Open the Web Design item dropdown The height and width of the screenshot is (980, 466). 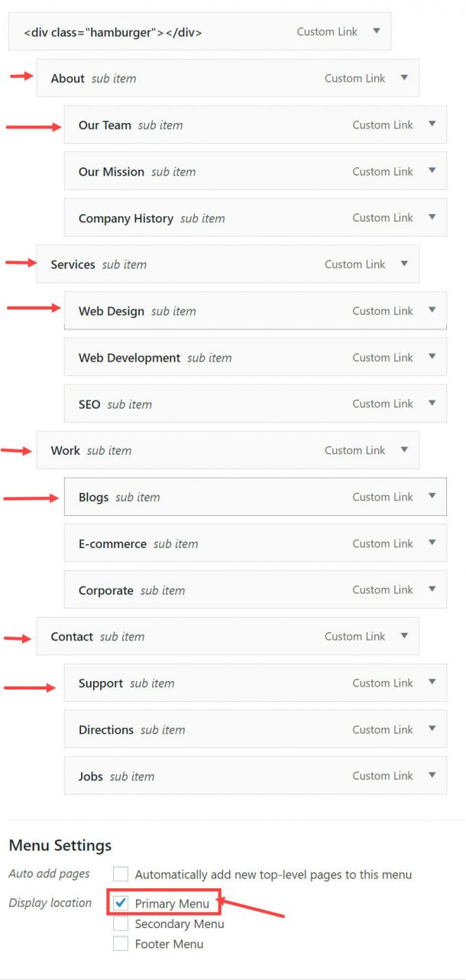click(432, 310)
